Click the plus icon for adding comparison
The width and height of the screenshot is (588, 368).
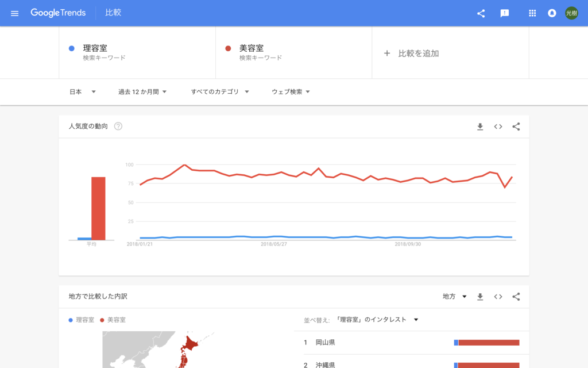pyautogui.click(x=387, y=53)
